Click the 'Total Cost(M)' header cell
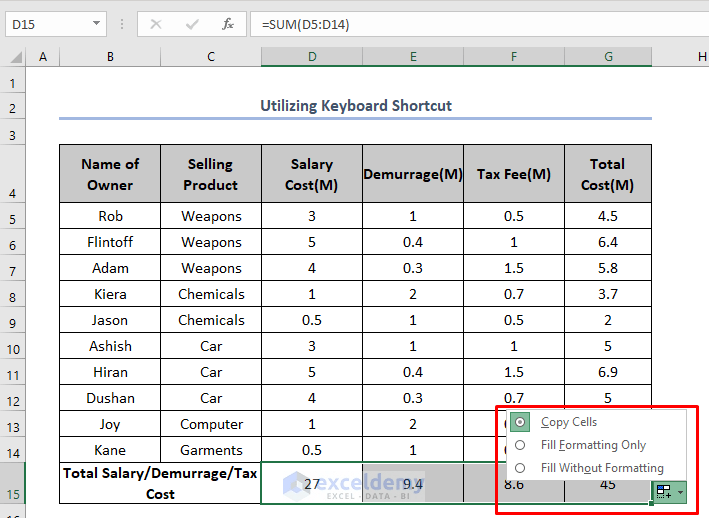709x518 pixels. coord(608,174)
